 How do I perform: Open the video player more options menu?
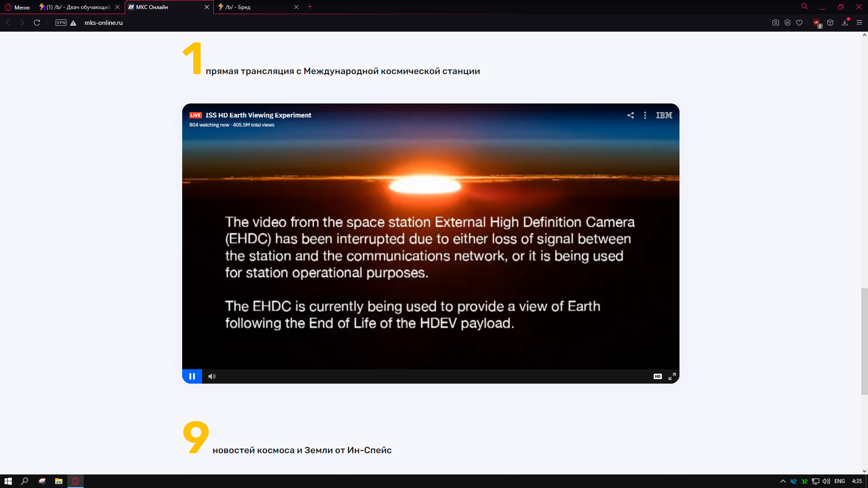pyautogui.click(x=645, y=115)
